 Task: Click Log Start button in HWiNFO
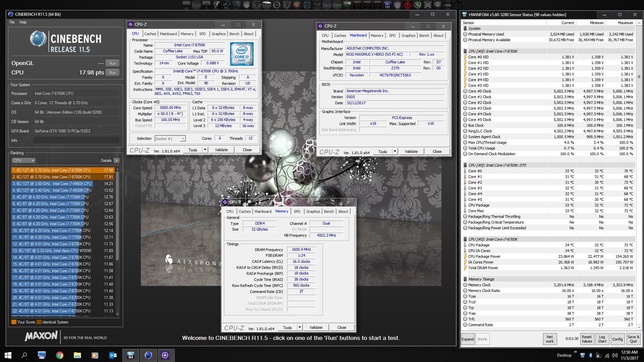(602, 339)
